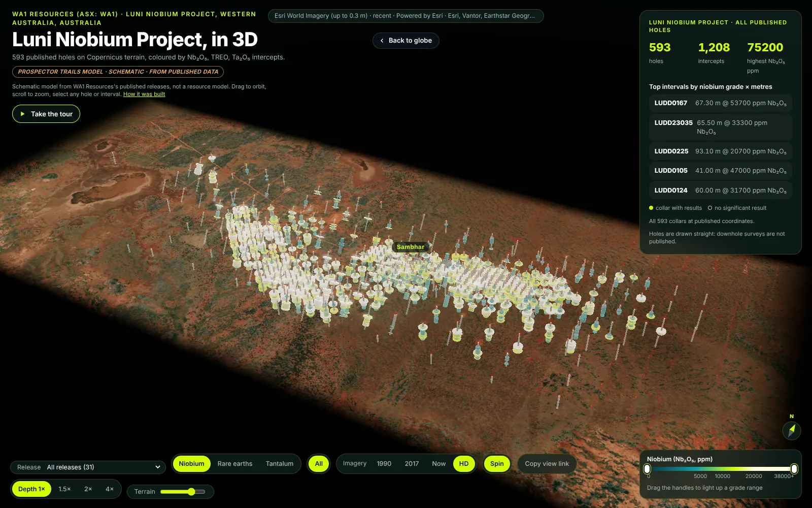Select 1990 imagery

click(x=384, y=464)
